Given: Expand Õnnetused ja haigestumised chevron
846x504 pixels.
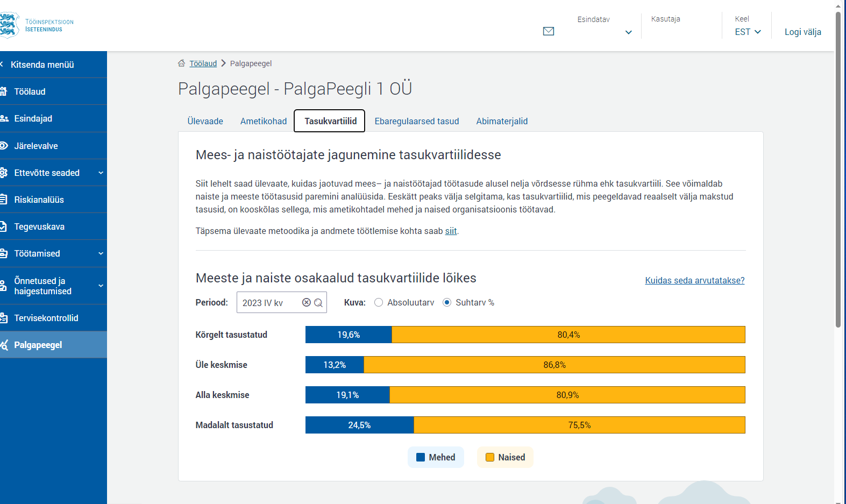Looking at the screenshot, I should 101,286.
